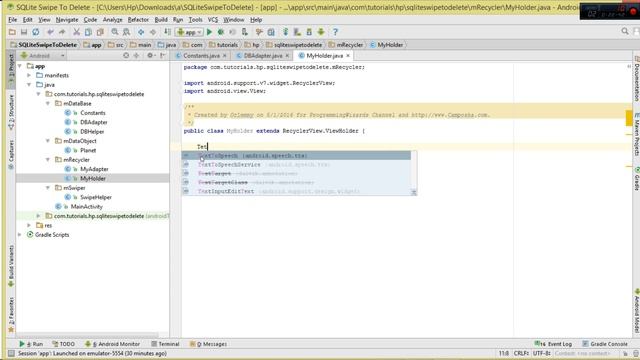The image size is (640, 360).
Task: Open the app run configuration dropdown
Action: pyautogui.click(x=189, y=32)
